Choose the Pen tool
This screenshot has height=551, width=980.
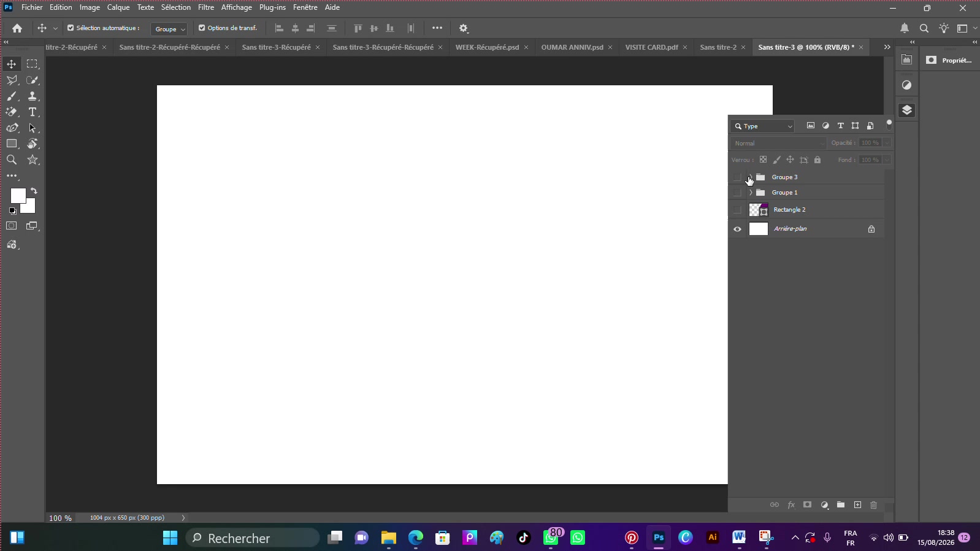point(12,128)
